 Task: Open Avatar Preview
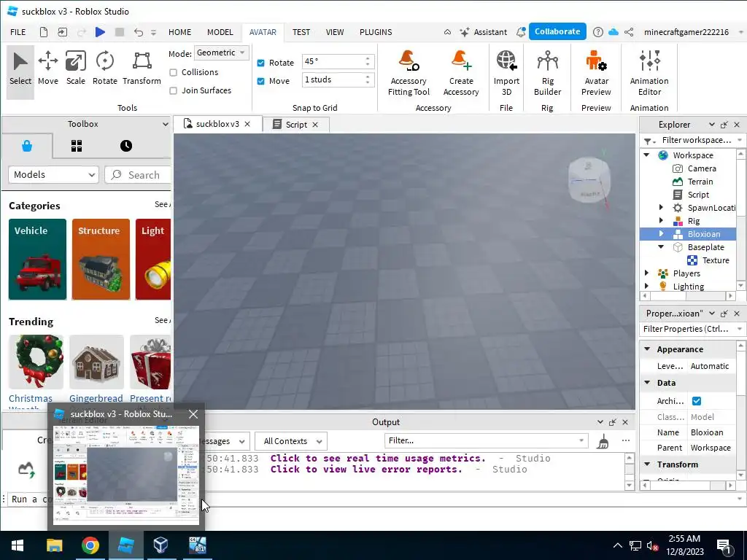(x=596, y=74)
